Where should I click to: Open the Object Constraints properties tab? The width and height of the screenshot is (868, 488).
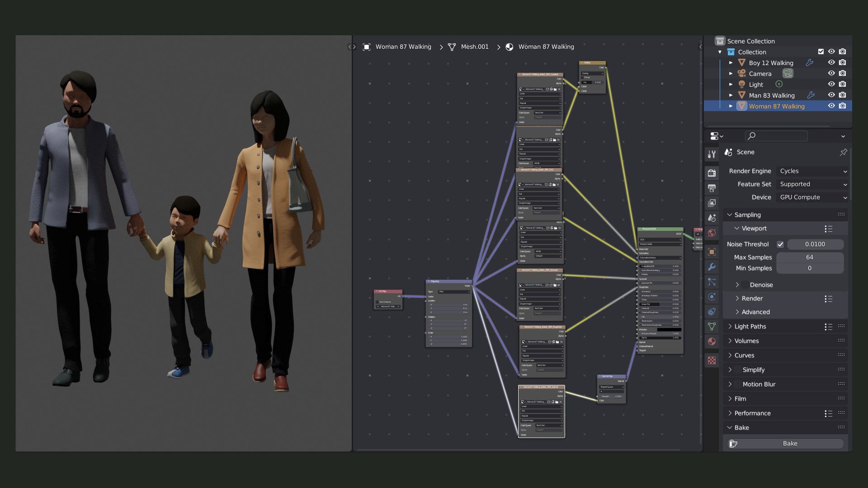click(712, 312)
